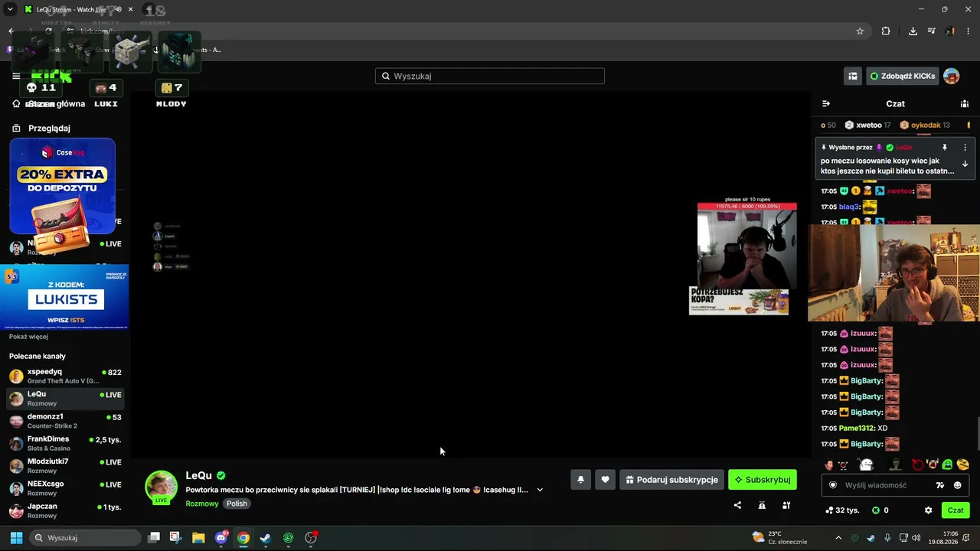The image size is (980, 551).
Task: Open the emoji picker in chat
Action: coord(958,485)
